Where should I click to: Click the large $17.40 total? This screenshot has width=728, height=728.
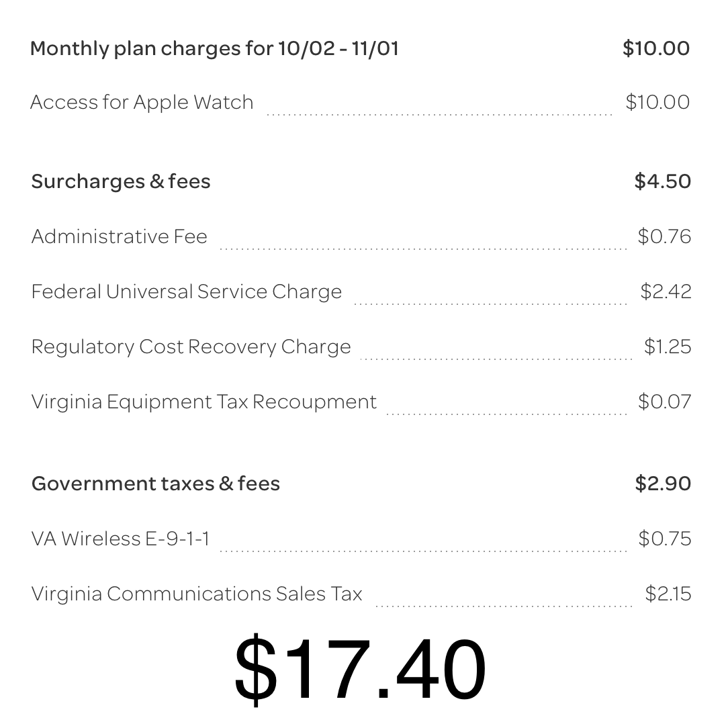pos(360,669)
